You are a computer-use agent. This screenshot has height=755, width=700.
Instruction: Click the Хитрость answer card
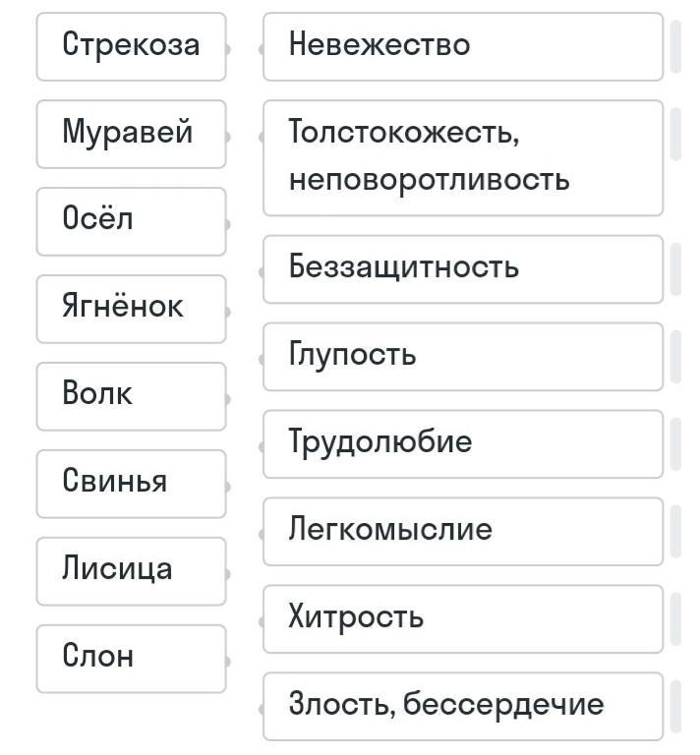[x=462, y=618]
